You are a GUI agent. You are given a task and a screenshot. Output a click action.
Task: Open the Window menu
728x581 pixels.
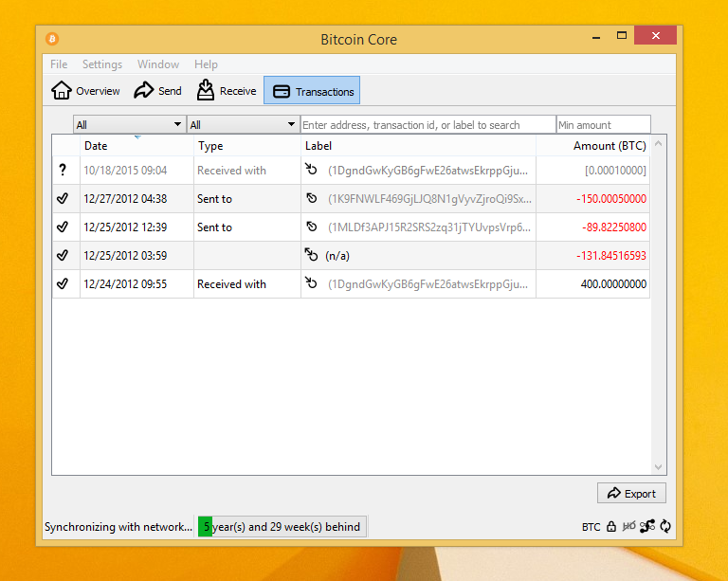[158, 64]
